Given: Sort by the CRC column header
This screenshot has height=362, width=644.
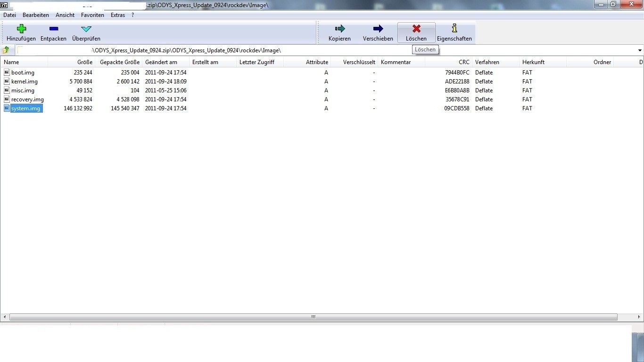Looking at the screenshot, I should click(448, 62).
